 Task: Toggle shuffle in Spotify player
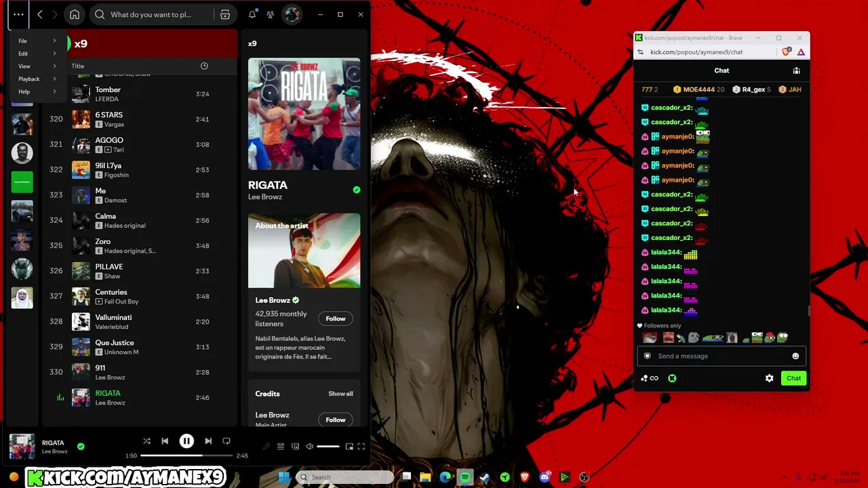coord(146,441)
